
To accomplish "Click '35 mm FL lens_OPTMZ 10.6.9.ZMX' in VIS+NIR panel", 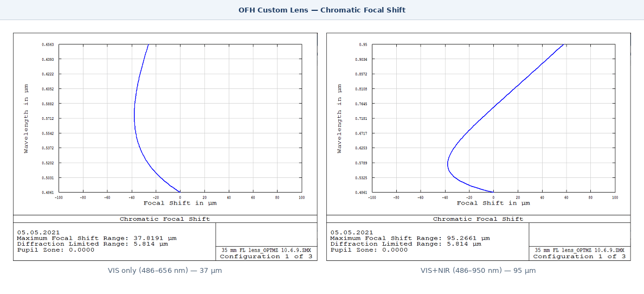I will coord(579,250).
